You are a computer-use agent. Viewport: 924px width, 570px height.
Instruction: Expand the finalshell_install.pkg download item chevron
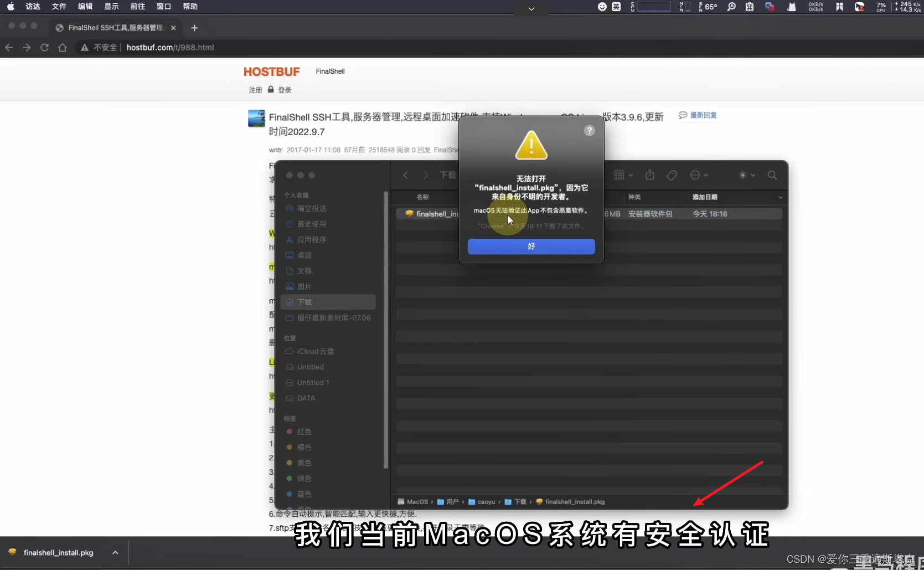115,552
